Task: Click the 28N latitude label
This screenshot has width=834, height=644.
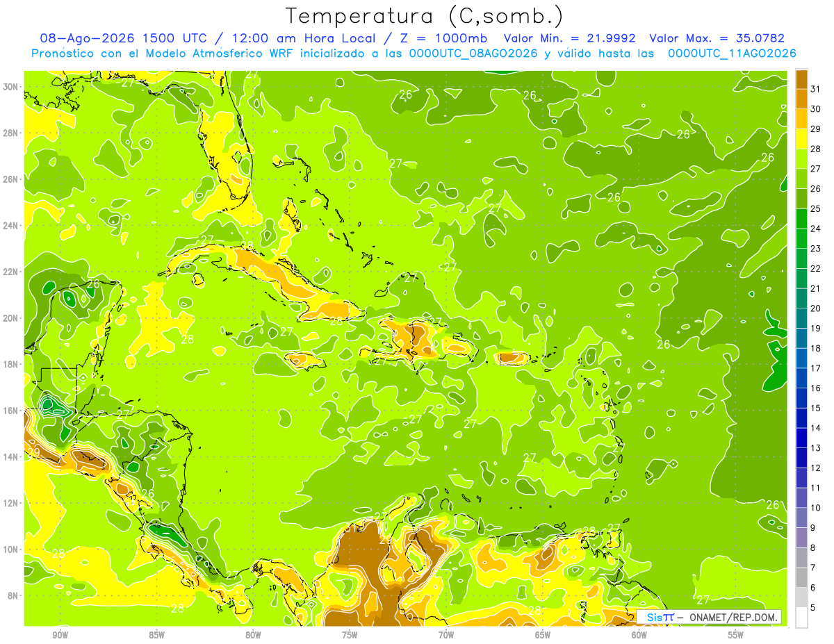Action: [x=11, y=133]
